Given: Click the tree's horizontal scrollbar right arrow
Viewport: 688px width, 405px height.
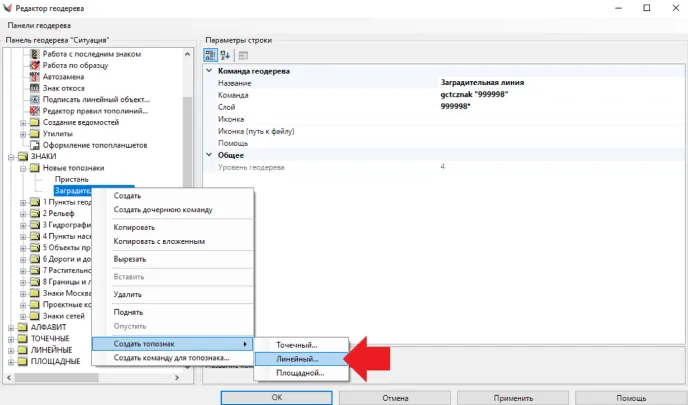Looking at the screenshot, I should 175,379.
